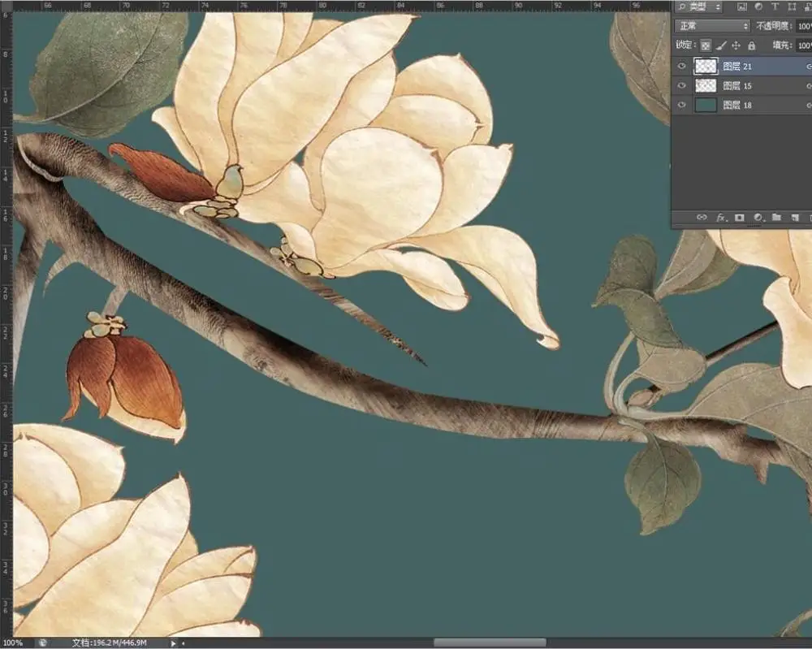Viewport: 812px width, 649px height.
Task: Expand the document info status arrow
Action: coord(173,643)
